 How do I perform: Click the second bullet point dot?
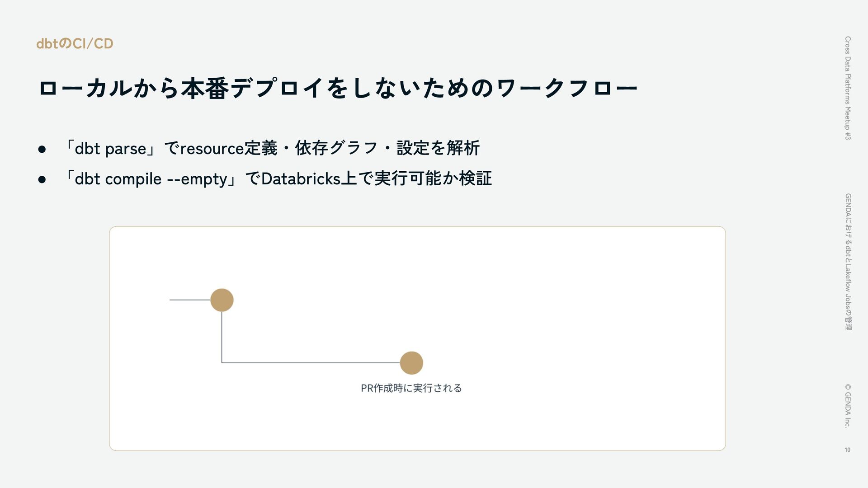tap(42, 180)
